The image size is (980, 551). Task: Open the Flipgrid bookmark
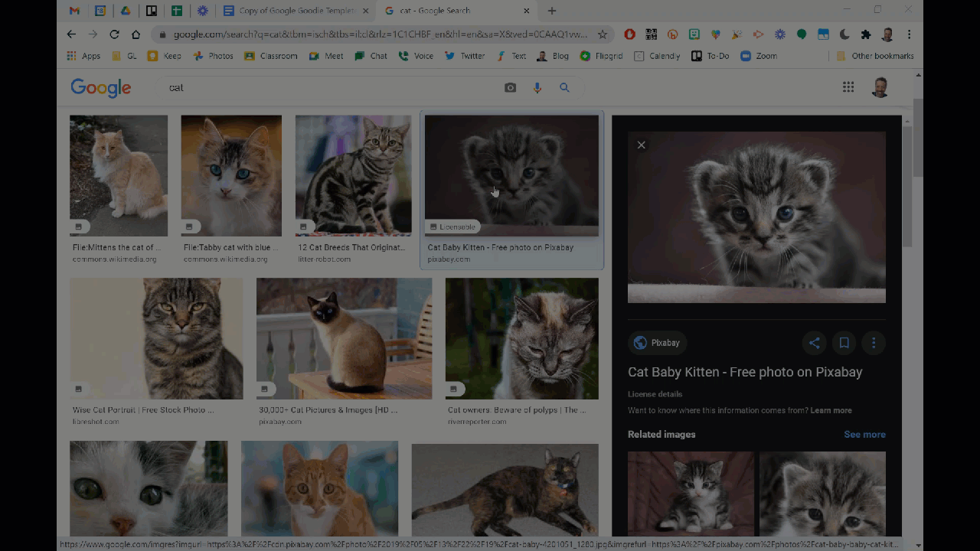pyautogui.click(x=602, y=56)
